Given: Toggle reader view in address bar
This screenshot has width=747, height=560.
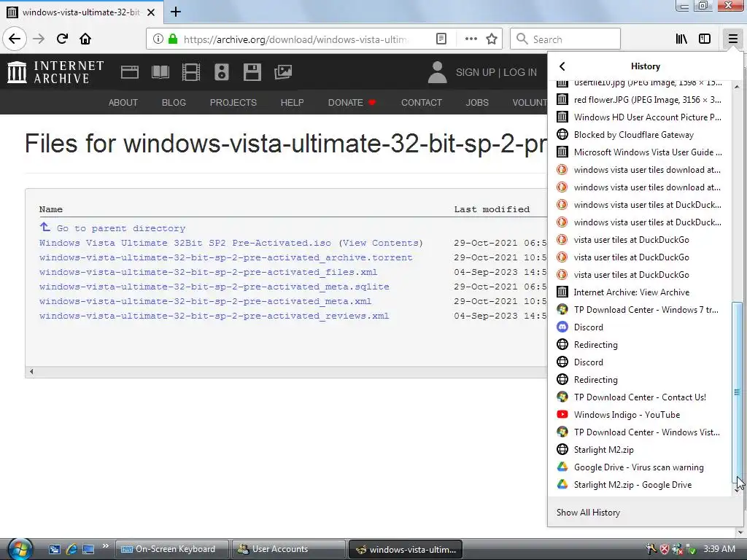Looking at the screenshot, I should pos(441,39).
